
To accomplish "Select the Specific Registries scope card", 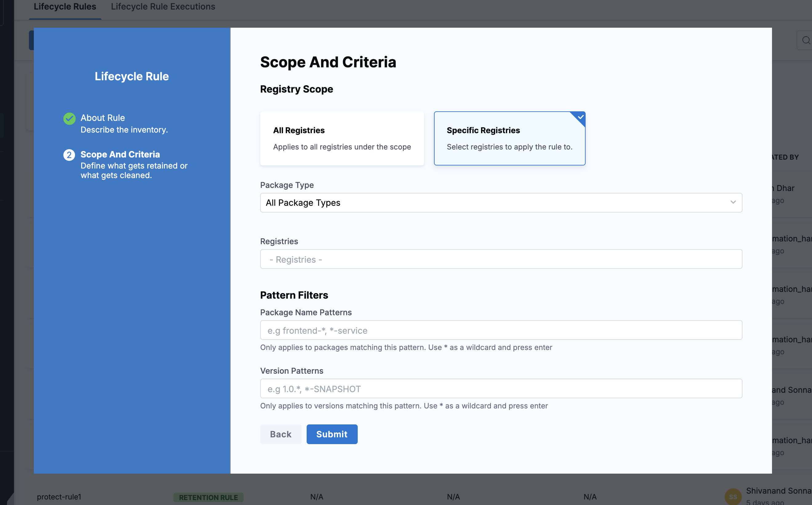I will (509, 138).
